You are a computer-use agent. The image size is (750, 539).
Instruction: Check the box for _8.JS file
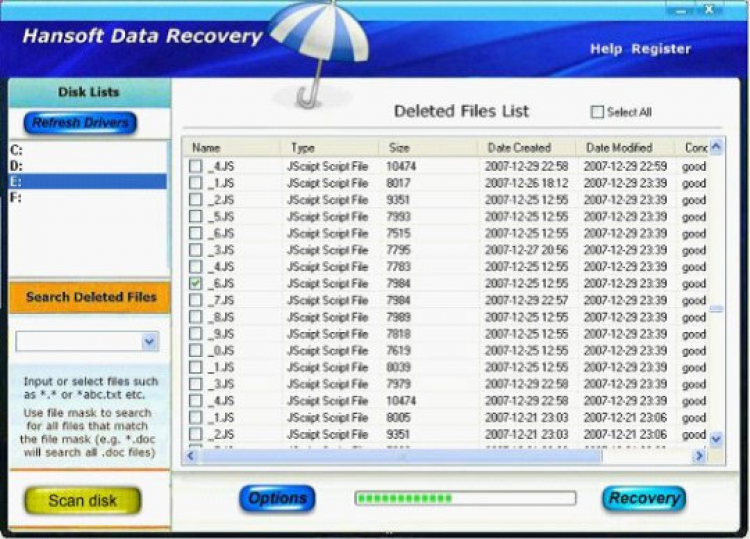pos(196,317)
